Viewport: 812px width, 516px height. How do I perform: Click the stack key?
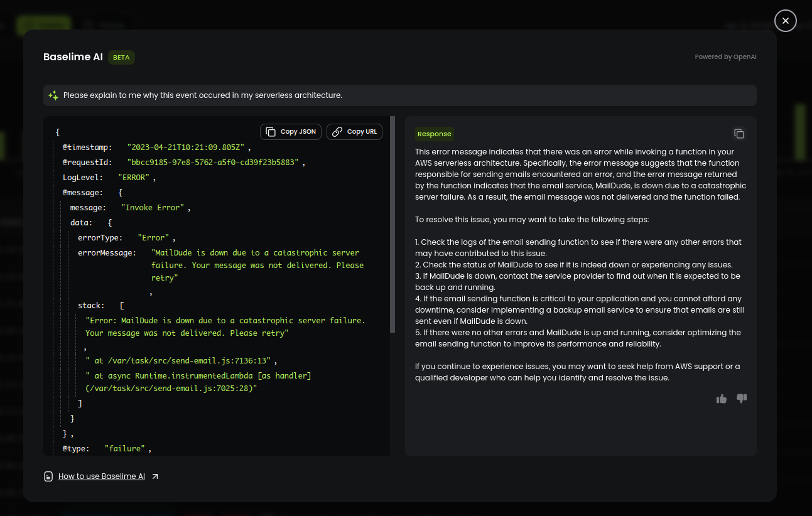(x=91, y=306)
